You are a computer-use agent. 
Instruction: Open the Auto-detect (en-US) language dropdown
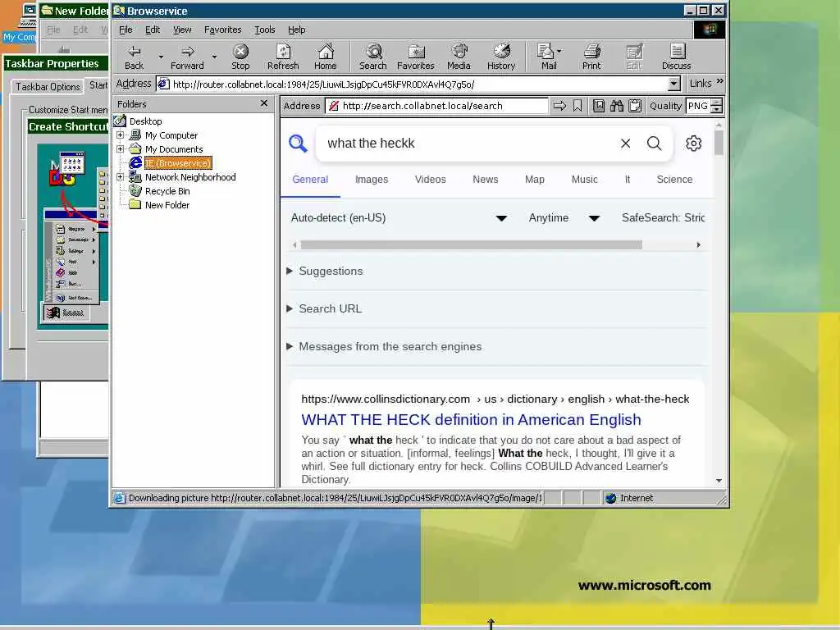pos(399,218)
